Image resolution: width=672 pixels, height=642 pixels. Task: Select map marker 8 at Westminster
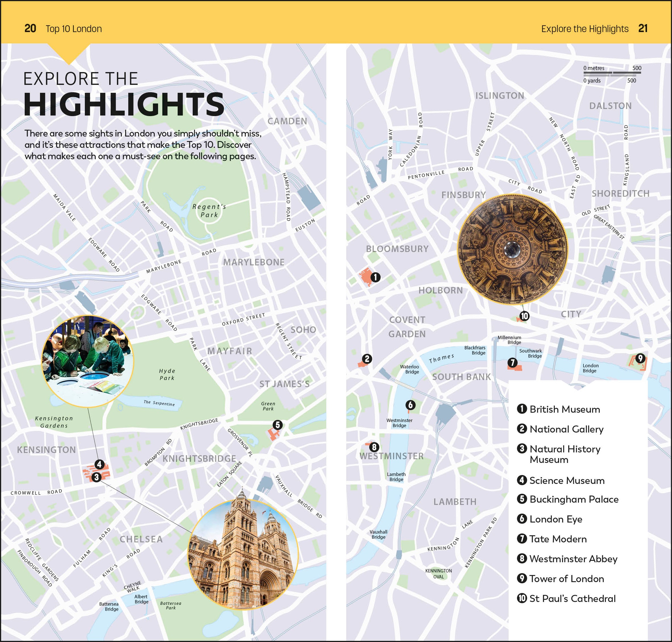coord(374,447)
